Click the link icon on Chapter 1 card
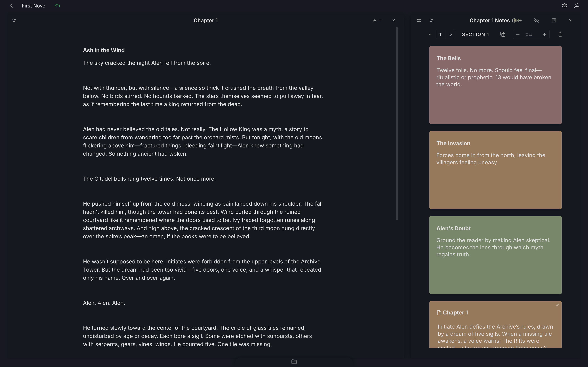588x367 pixels. tap(557, 305)
